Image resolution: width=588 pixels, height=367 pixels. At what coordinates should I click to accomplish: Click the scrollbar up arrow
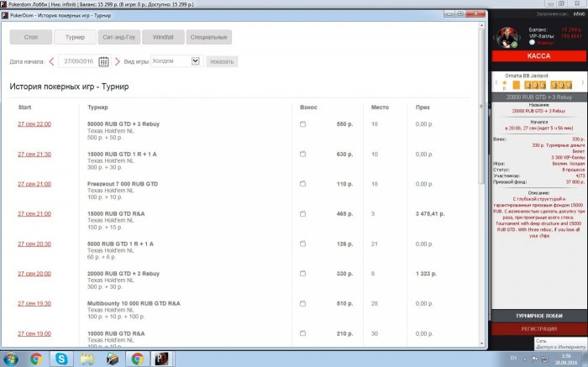click(x=482, y=25)
